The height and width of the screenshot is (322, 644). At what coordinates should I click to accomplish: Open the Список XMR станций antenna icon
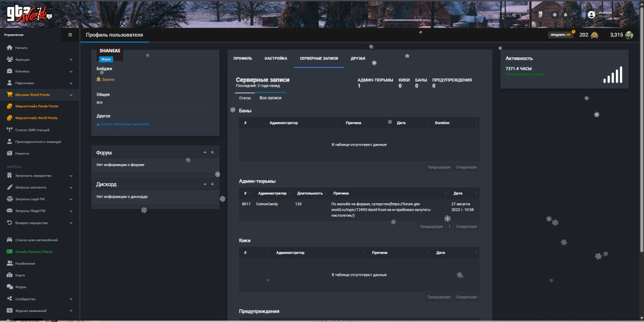(x=10, y=130)
